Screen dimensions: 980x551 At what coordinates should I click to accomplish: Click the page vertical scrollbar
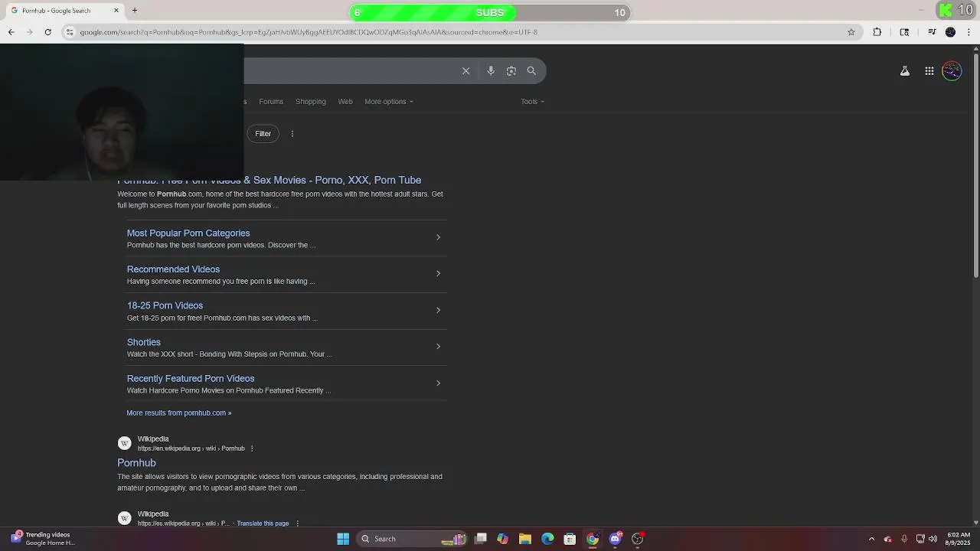(x=975, y=165)
